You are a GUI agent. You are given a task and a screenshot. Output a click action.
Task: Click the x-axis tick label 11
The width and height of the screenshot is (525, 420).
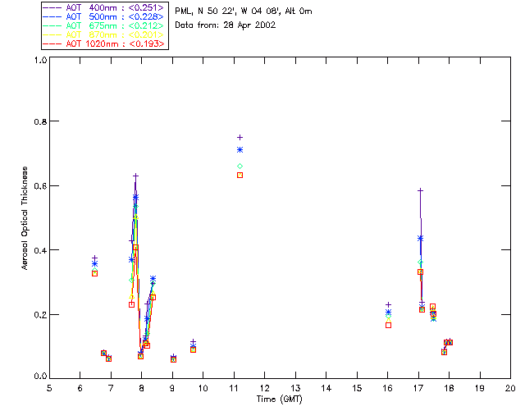pos(233,388)
